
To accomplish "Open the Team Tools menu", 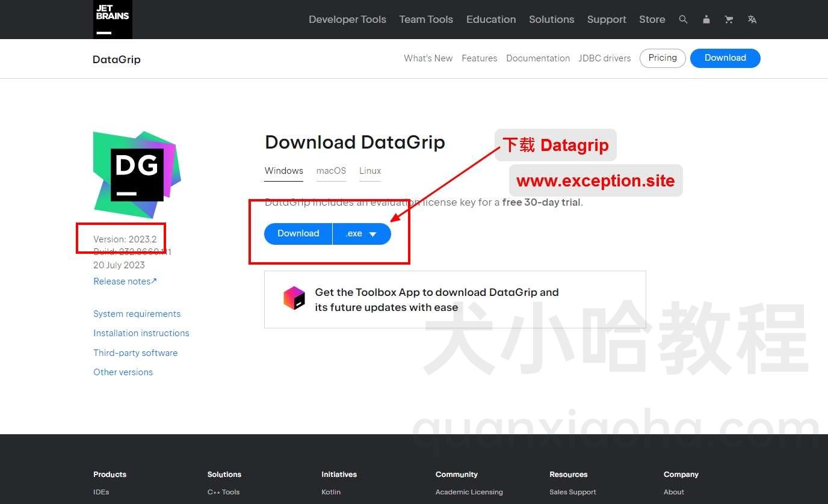I will pyautogui.click(x=426, y=19).
